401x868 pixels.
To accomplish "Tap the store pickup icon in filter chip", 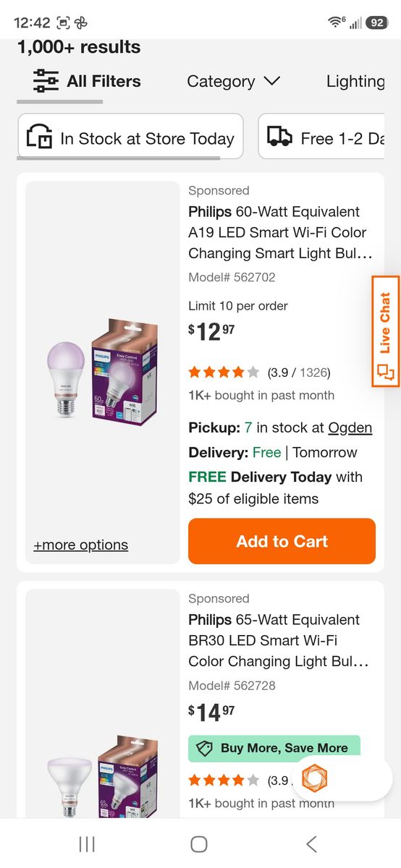I will click(x=39, y=137).
